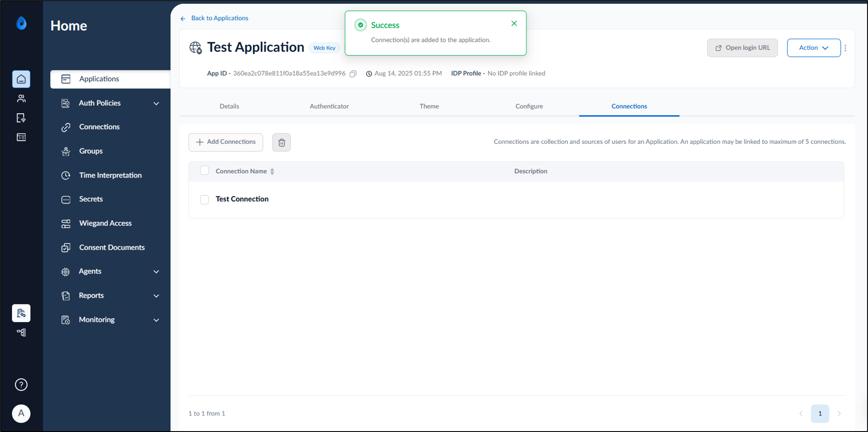Image resolution: width=868 pixels, height=432 pixels.
Task: Open the Theme tab
Action: 429,106
